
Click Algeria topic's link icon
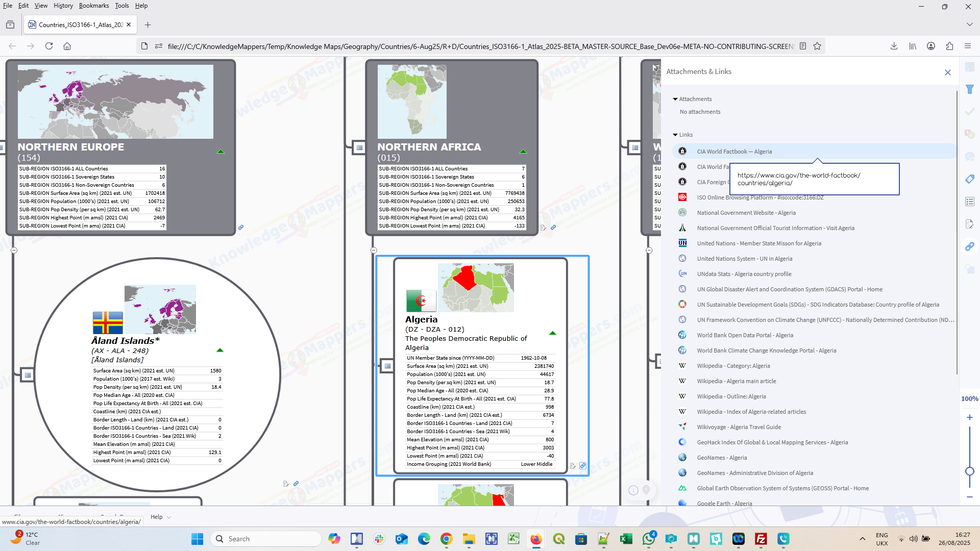tap(583, 466)
